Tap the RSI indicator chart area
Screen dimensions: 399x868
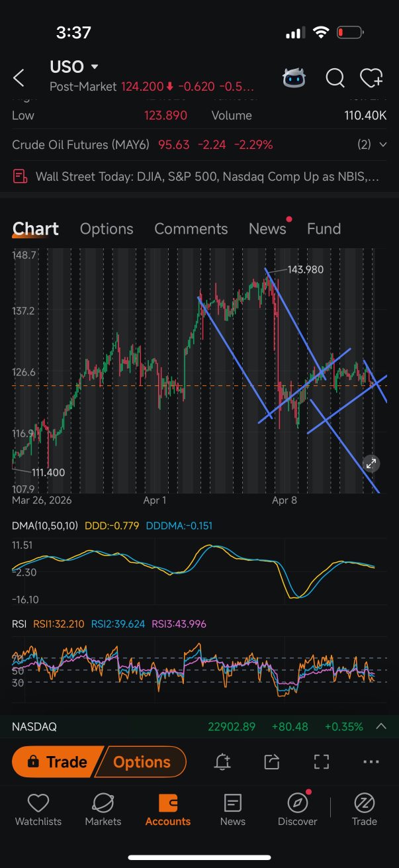tap(199, 670)
